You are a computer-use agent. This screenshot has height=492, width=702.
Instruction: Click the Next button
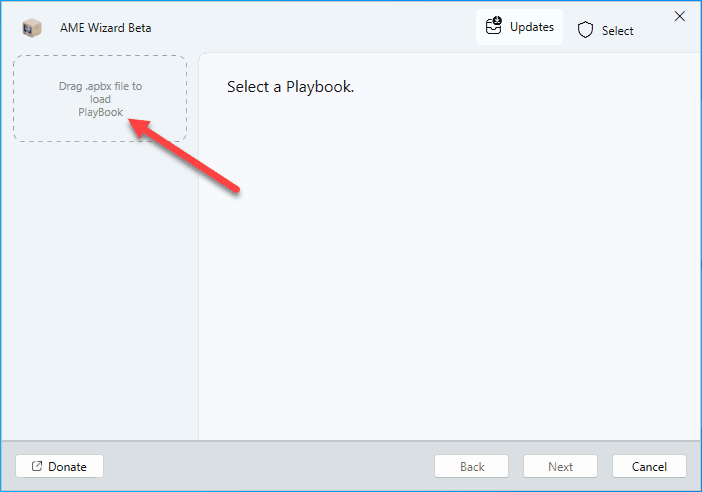pyautogui.click(x=560, y=466)
